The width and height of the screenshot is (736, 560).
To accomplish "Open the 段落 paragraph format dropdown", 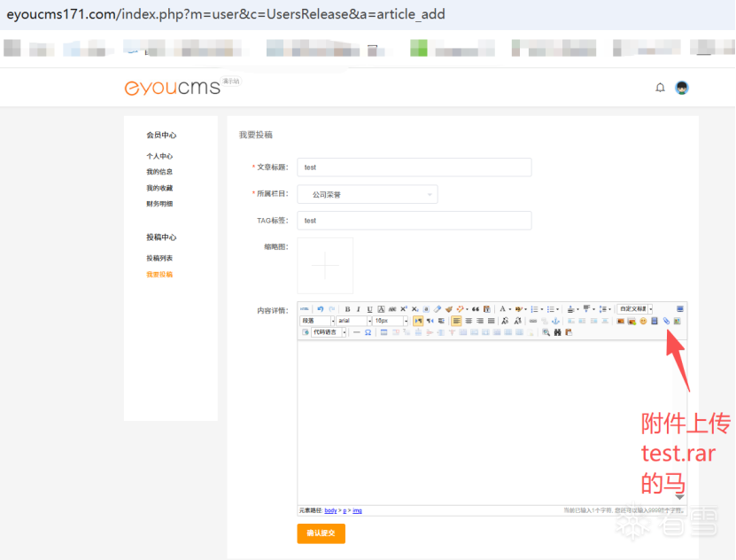I will [317, 321].
